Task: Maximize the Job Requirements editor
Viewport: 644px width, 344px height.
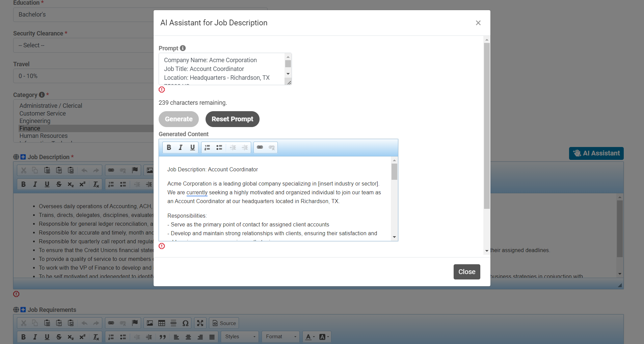Action: point(200,323)
